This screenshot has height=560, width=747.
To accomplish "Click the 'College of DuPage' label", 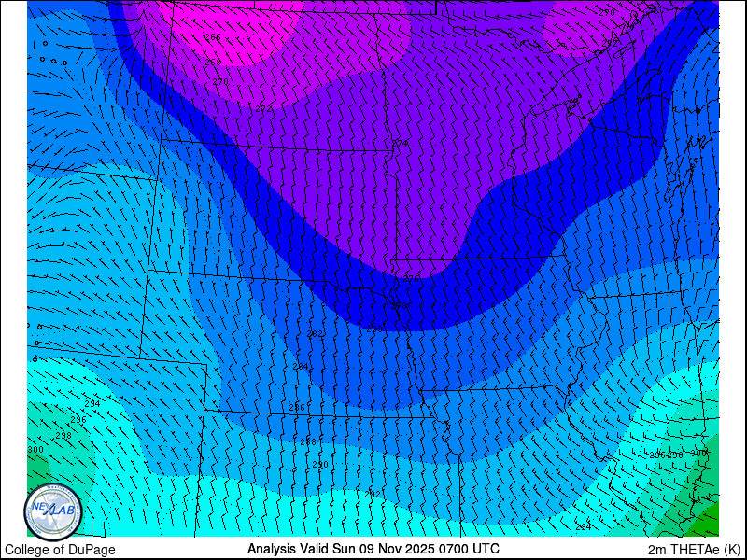I will tap(60, 550).
